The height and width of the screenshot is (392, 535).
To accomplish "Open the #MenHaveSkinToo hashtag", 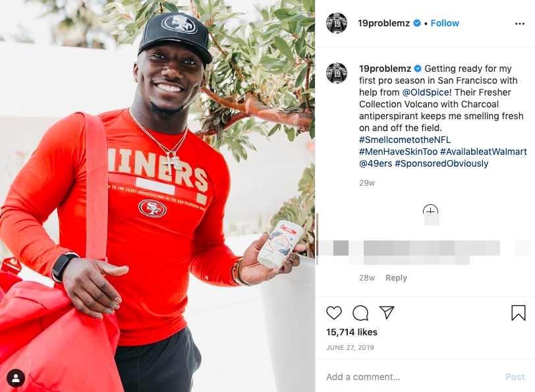I will pos(398,152).
